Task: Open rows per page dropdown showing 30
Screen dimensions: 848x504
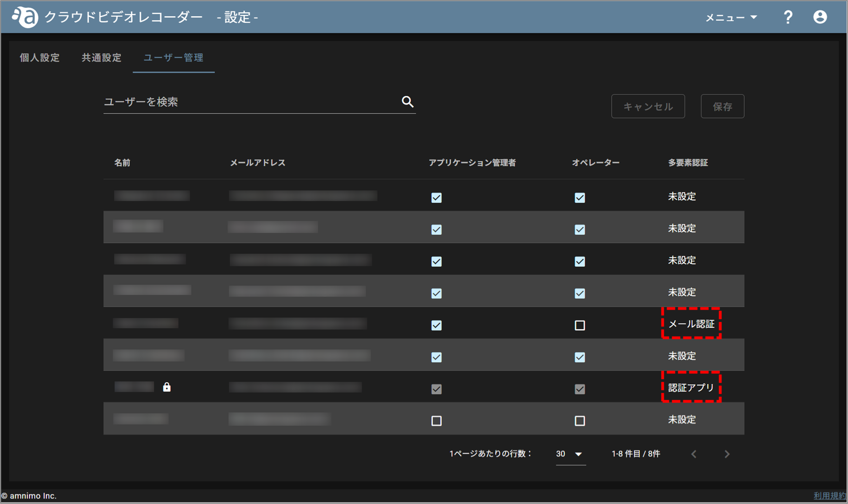Action: 570,454
